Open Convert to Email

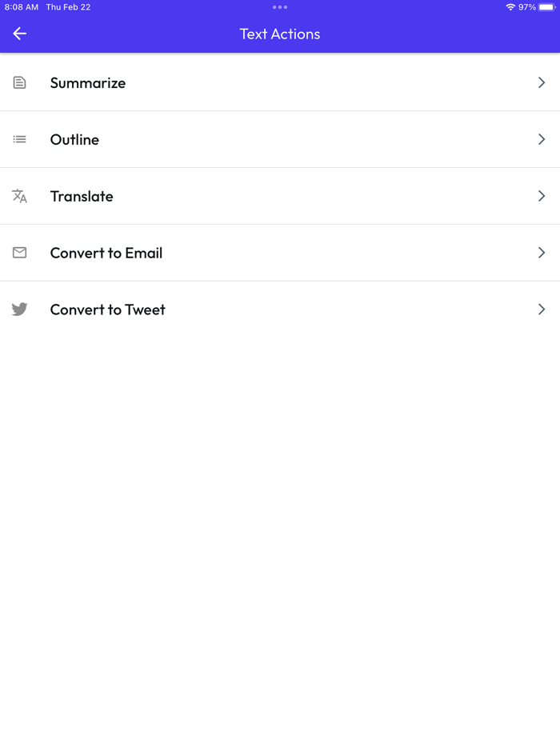[x=106, y=253]
